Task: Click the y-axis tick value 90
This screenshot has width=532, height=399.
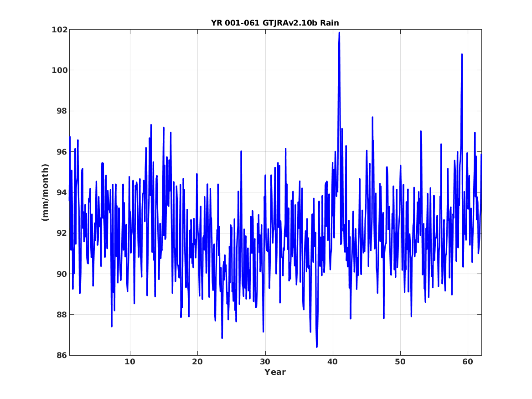Action: 62,274
